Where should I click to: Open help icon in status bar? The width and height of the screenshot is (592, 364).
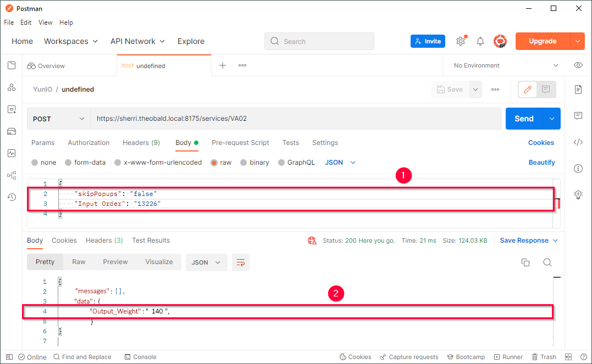pyautogui.click(x=583, y=357)
